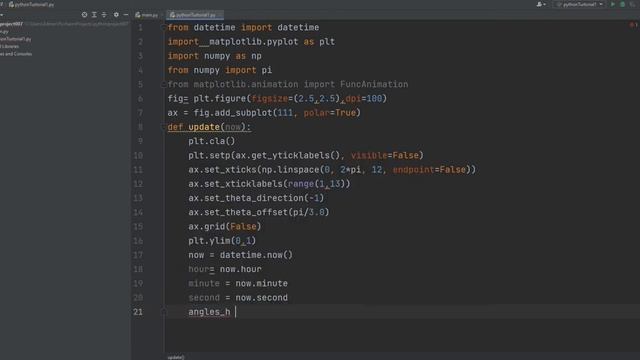640x360 pixels.
Task: Open the pythonTutorial1 run configuration dropdown
Action: click(x=580, y=4)
